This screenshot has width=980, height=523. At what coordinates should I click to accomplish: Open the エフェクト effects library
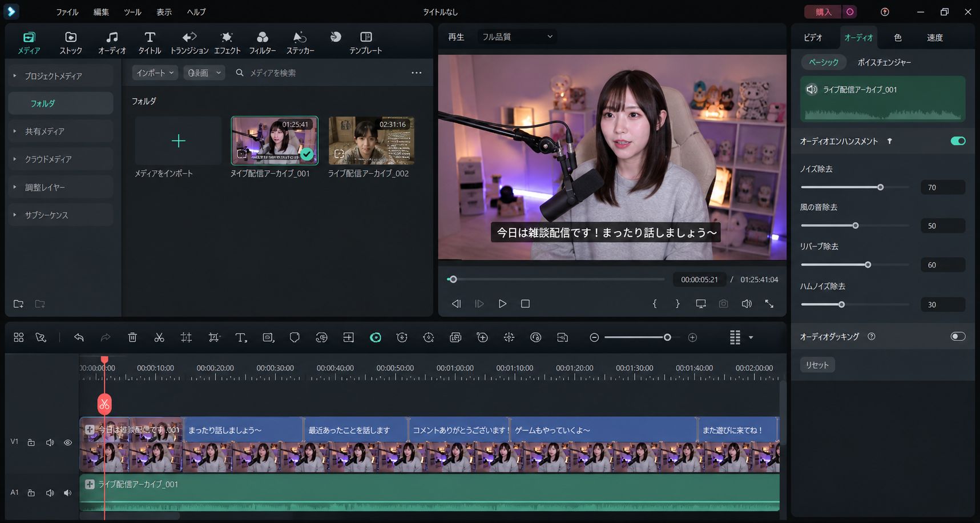[x=227, y=43]
